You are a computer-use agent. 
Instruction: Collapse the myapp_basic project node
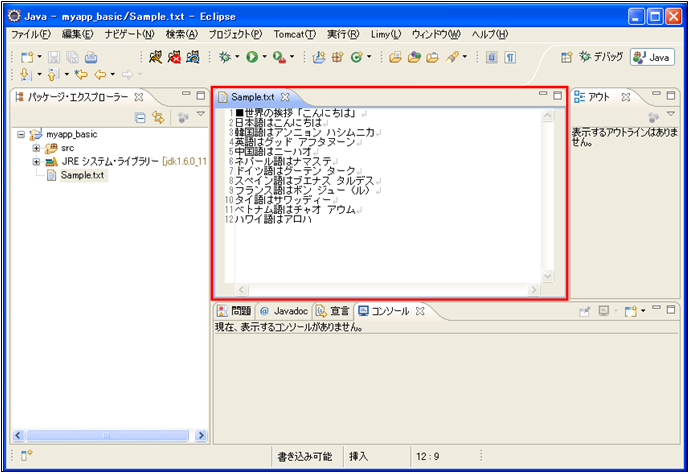[x=22, y=134]
